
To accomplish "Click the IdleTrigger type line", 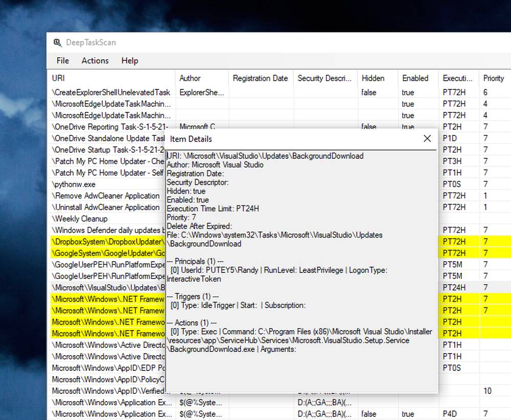I will (x=238, y=306).
